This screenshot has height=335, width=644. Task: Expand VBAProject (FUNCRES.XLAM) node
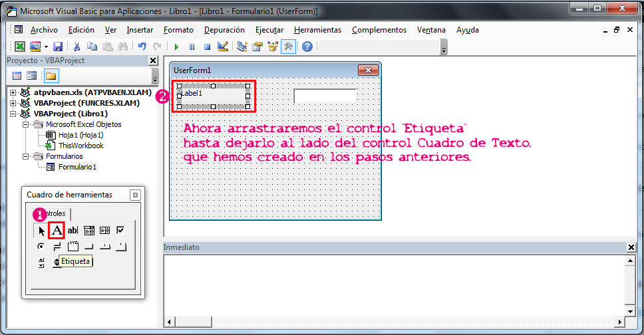click(x=13, y=103)
